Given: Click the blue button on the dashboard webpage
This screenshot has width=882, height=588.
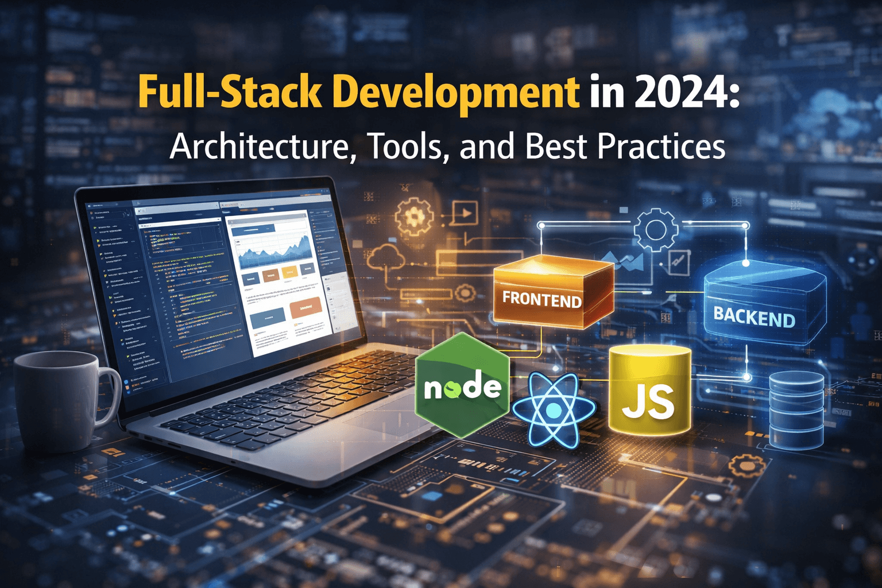Looking at the screenshot, I should click(x=267, y=317).
